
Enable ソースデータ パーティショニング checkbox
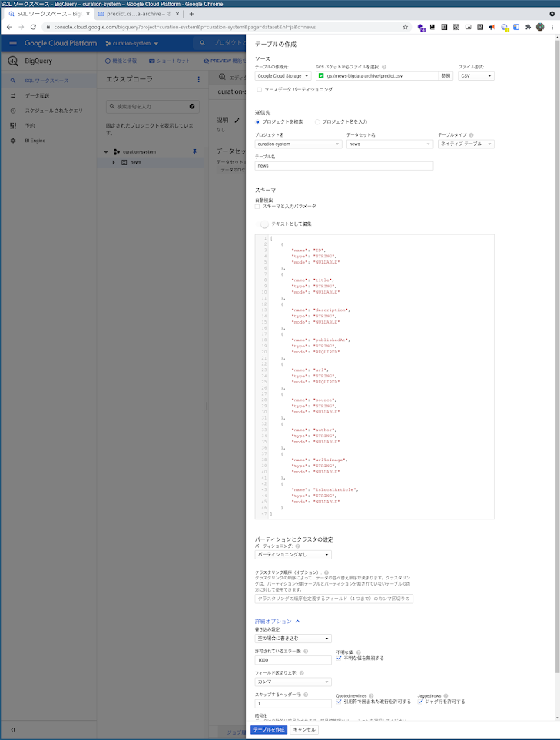[259, 90]
